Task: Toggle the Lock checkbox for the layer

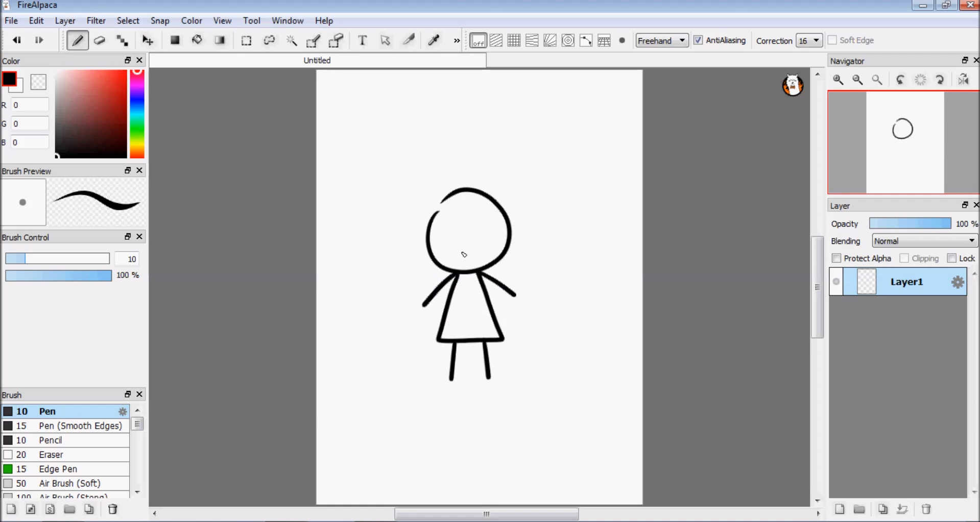Action: (x=951, y=258)
